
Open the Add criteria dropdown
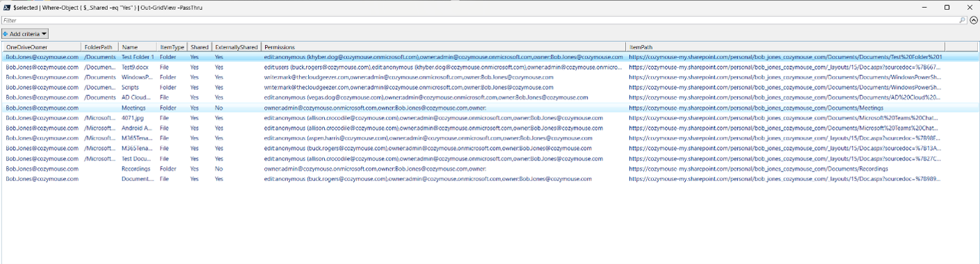[25, 33]
